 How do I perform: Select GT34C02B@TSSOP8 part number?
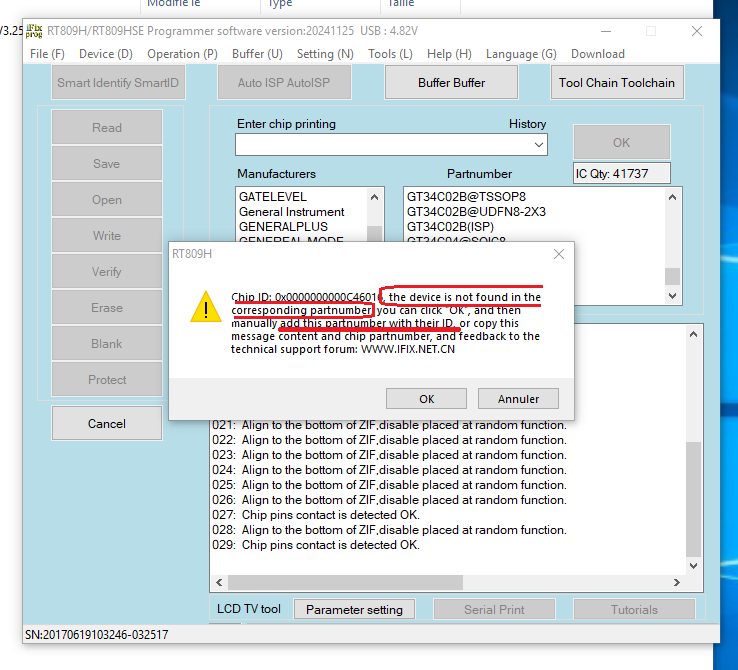[466, 197]
